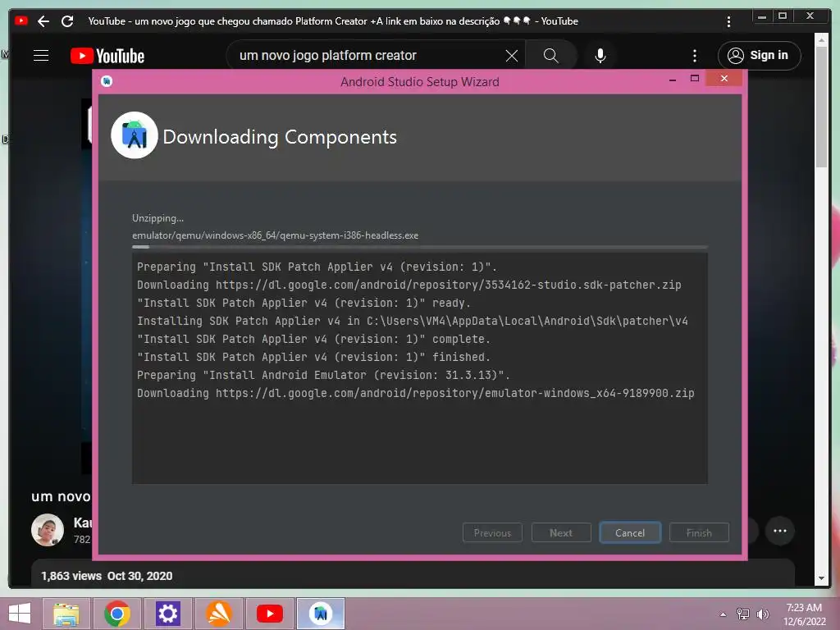Show hidden system tray icons
This screenshot has width=840, height=630.
tap(724, 614)
